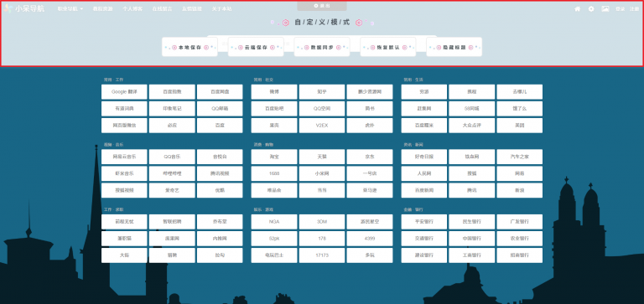Open the Google 翻译 tile
The height and width of the screenshot is (304, 644).
(124, 92)
